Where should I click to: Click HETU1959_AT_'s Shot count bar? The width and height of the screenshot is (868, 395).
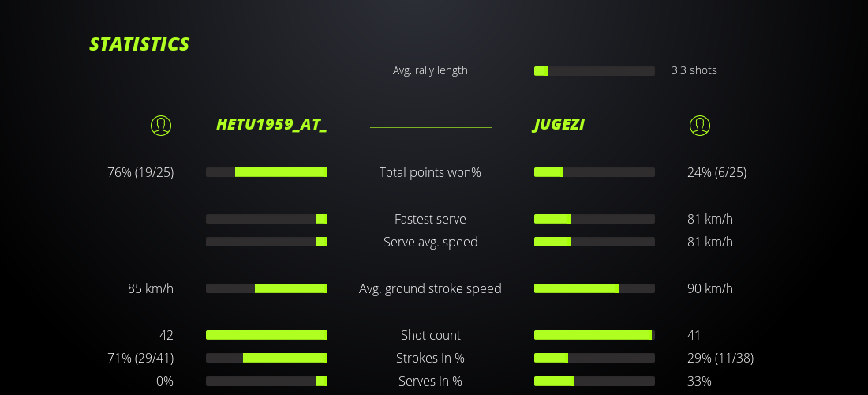[267, 335]
